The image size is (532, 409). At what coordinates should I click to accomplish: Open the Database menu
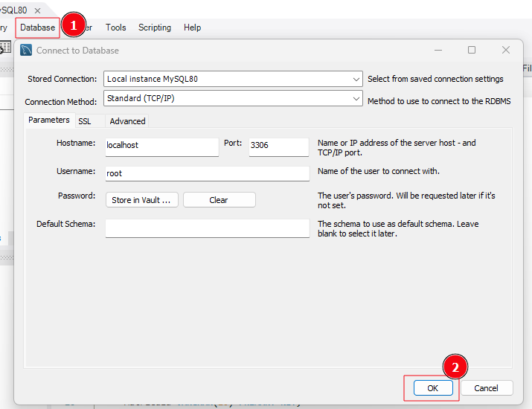click(37, 28)
